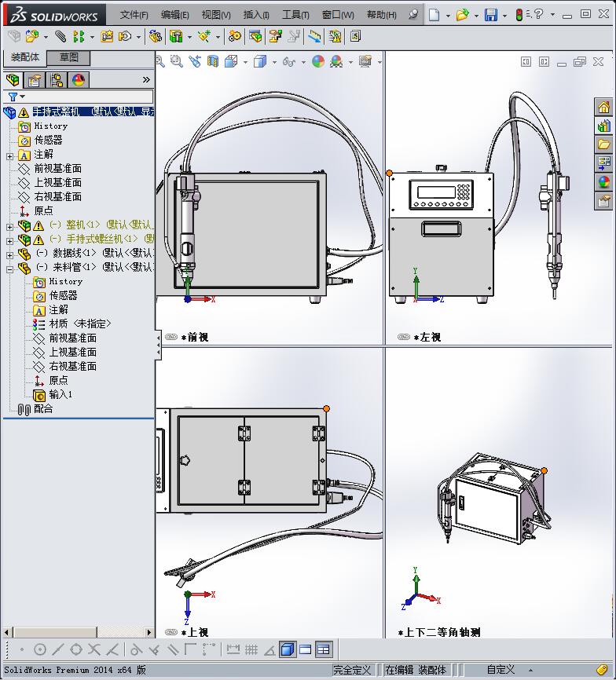Click the New Motion Study gear icon
Viewport: 616px width, 680px height.
coord(235,36)
